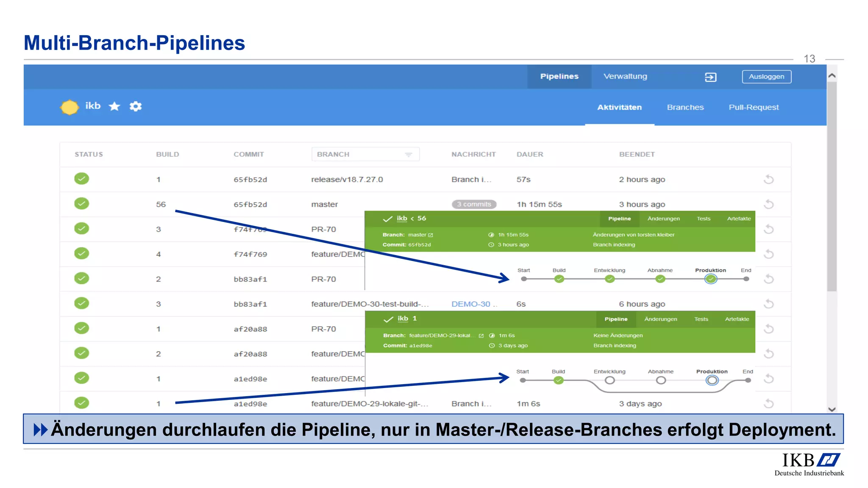
Task: Open Verwaltung in the top navigation
Action: pyautogui.click(x=625, y=77)
